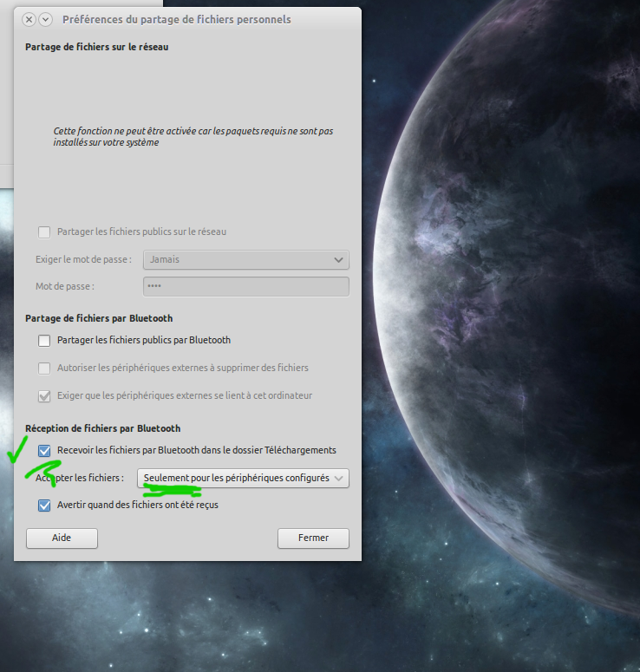Enable sharing public files on the network
This screenshot has width=640, height=672.
pyautogui.click(x=44, y=232)
